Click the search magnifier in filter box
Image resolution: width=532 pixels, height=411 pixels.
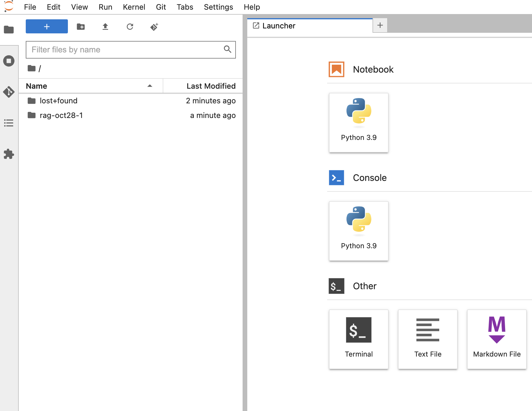click(227, 49)
